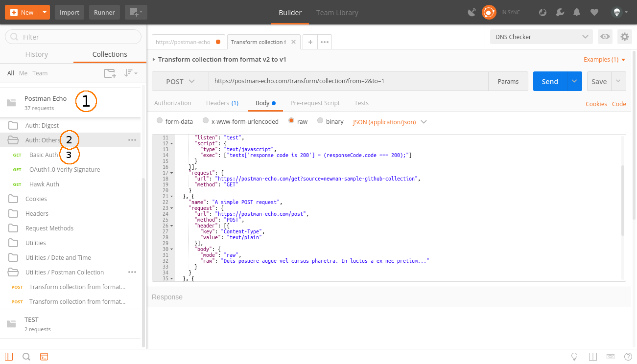This screenshot has width=637, height=364.
Task: Open the Code link below Send
Action: click(619, 103)
